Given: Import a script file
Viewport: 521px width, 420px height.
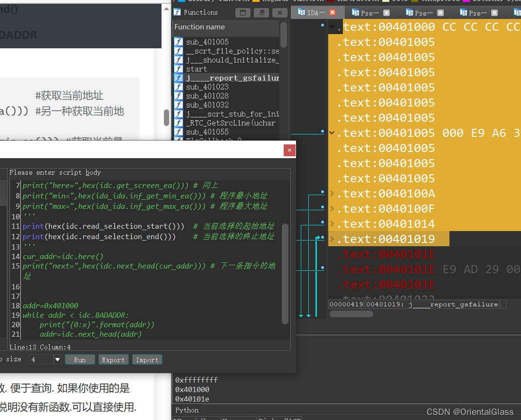Looking at the screenshot, I should tap(147, 359).
